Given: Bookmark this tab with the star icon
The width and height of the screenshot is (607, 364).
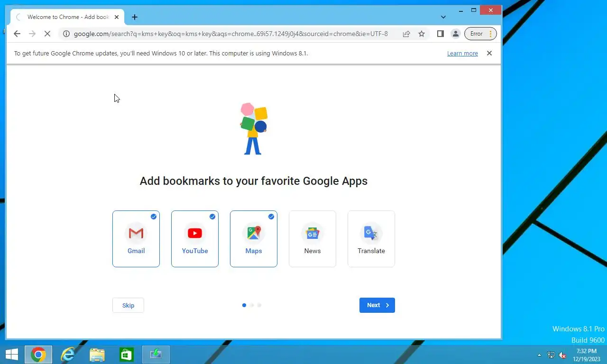Looking at the screenshot, I should 422,34.
